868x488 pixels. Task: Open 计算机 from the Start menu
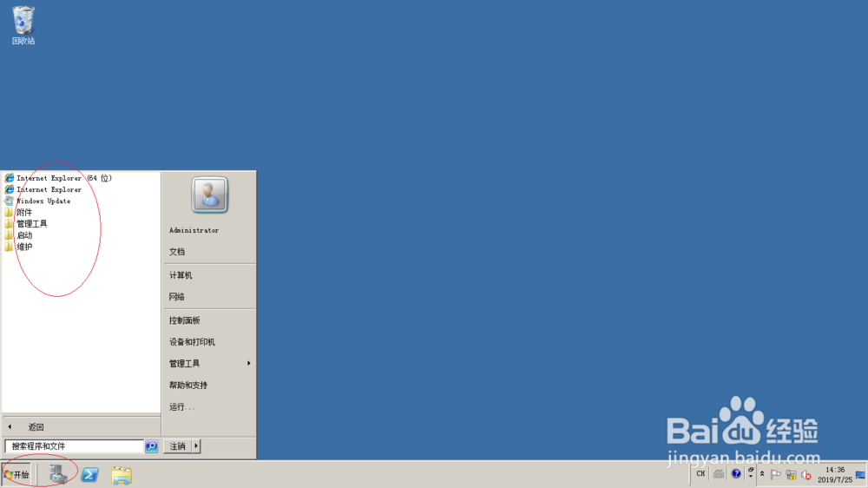click(181, 275)
